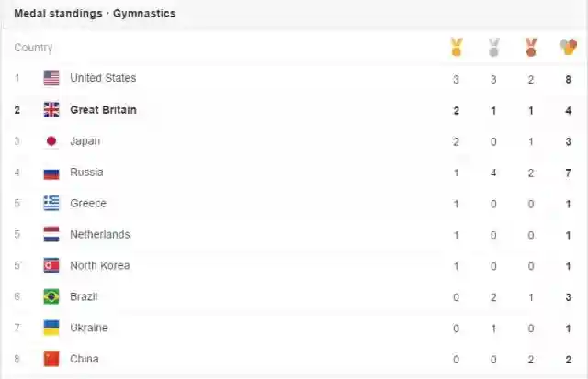The image size is (588, 379).
Task: Click the Great Britain flag icon
Action: click(51, 110)
